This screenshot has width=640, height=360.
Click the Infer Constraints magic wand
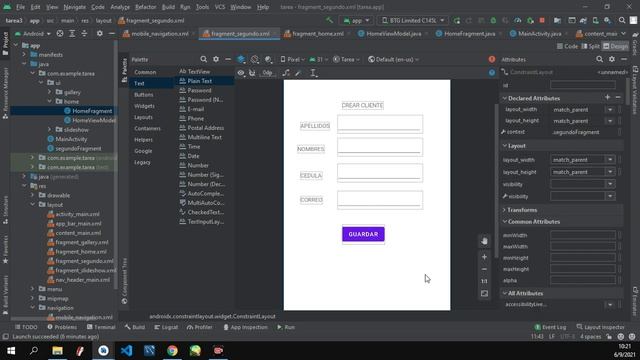tap(298, 73)
